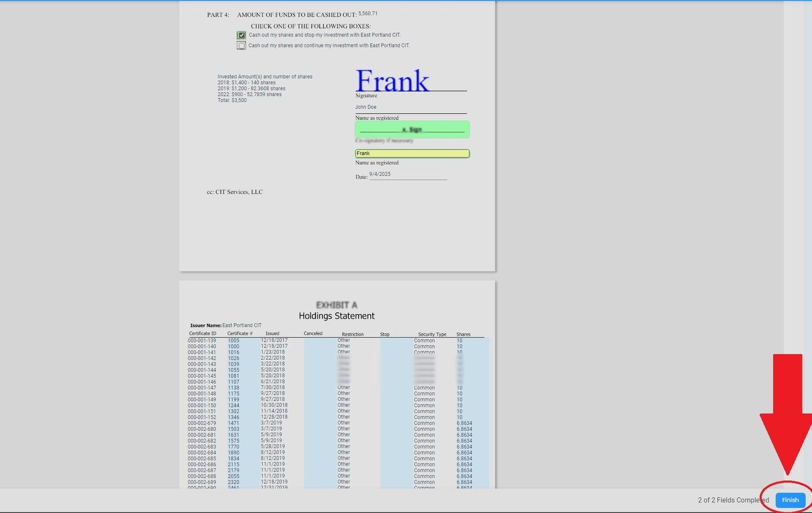Click the vertical scrollbar on the right edge
Image resolution: width=812 pixels, height=513 pixels.
(x=797, y=232)
